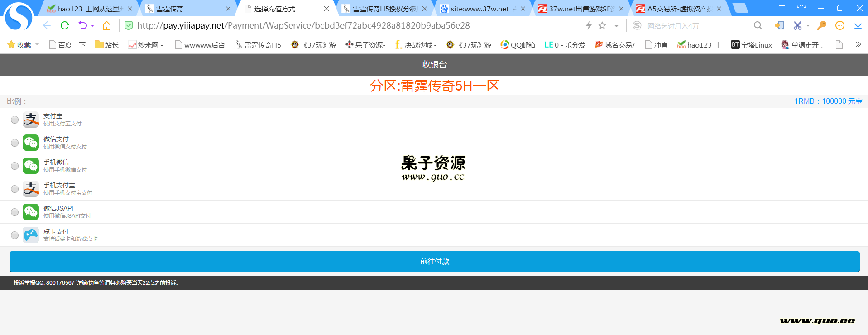Click the 前往付款 button
This screenshot has width=868, height=335.
click(x=434, y=261)
